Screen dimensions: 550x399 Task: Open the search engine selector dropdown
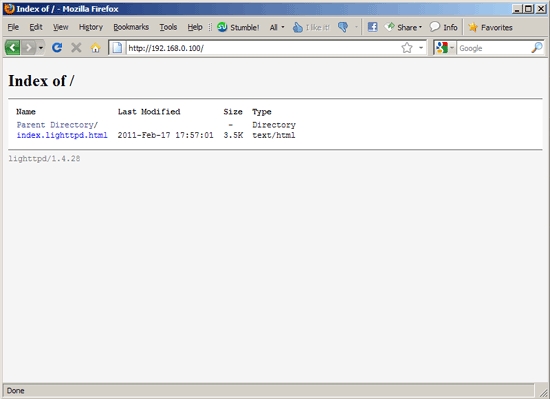(444, 48)
